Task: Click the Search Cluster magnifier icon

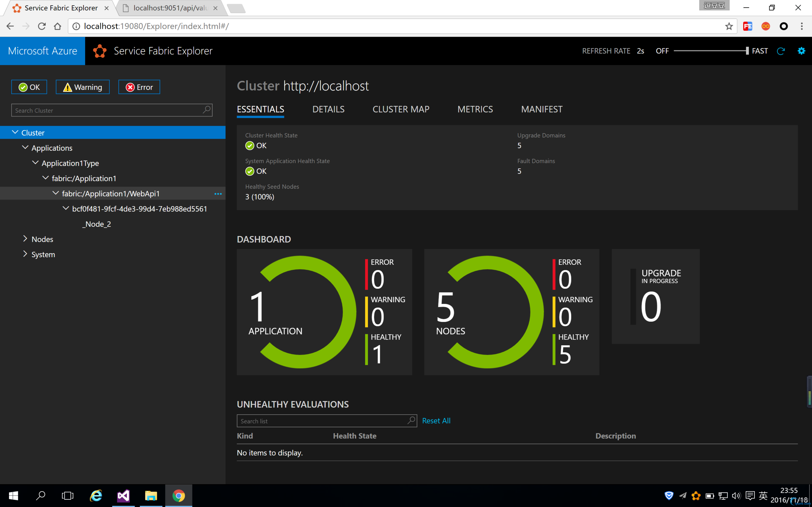Action: tap(207, 110)
